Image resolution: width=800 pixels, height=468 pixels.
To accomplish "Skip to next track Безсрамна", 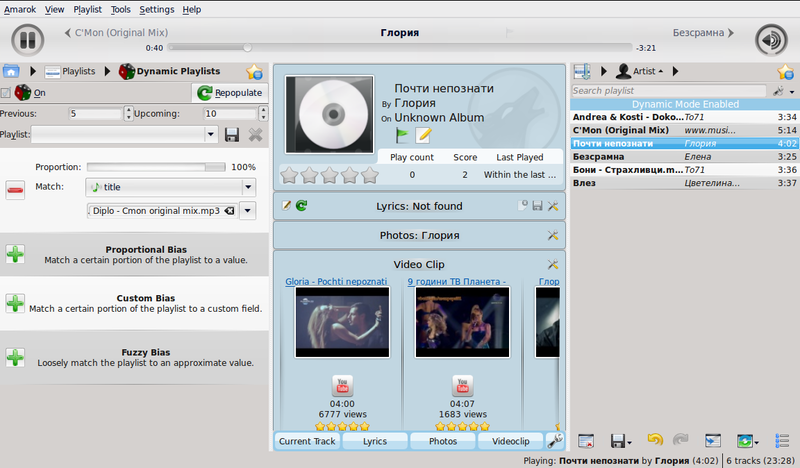I will pos(703,33).
